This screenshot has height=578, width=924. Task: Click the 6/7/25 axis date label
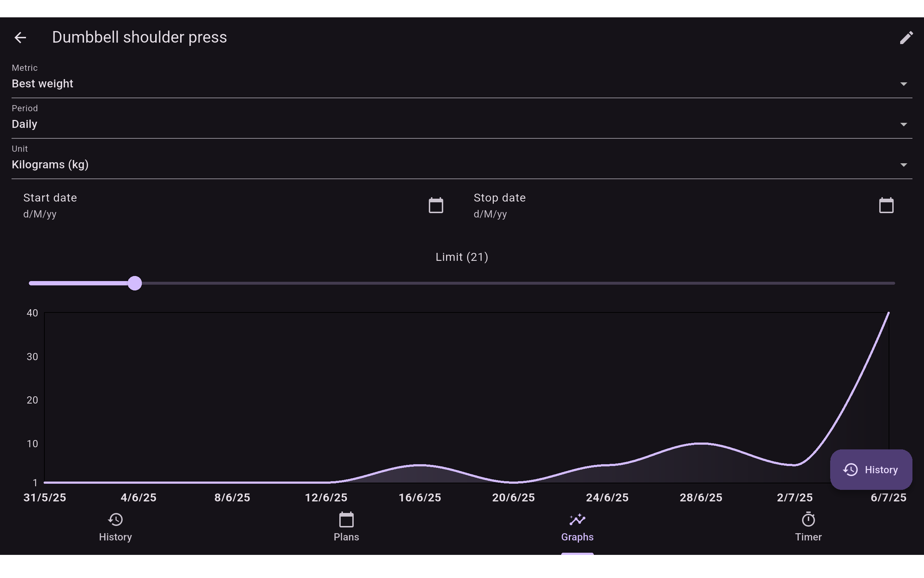[889, 498]
